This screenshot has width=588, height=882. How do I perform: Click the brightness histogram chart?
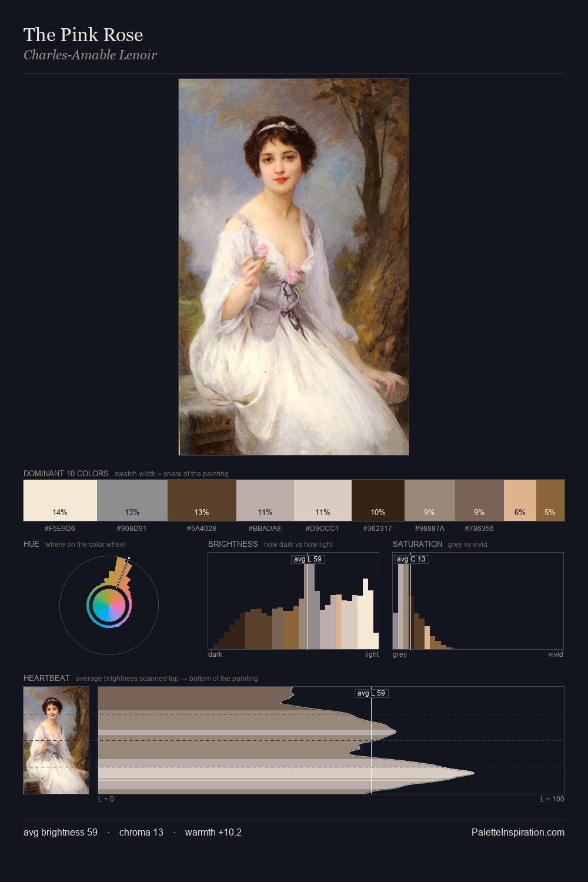293,601
